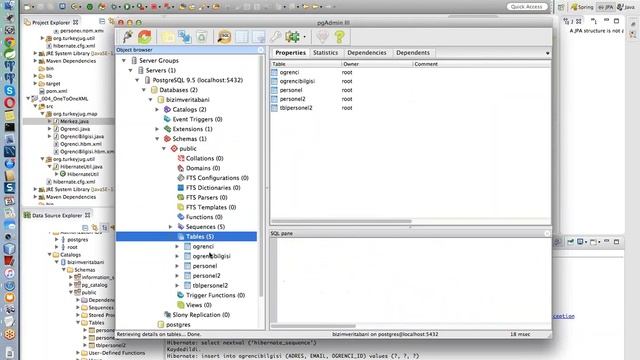Select Views (0) tree node
Image resolution: width=640 pixels, height=360 pixels.
point(198,305)
